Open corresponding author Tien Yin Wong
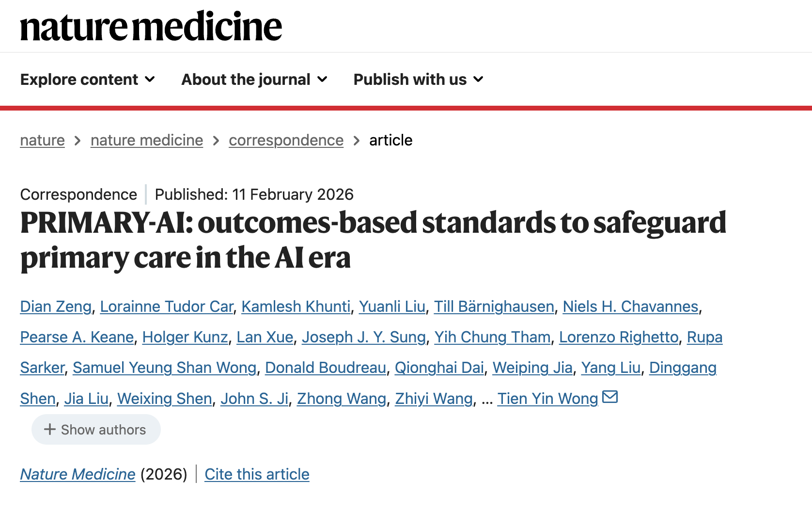 547,399
